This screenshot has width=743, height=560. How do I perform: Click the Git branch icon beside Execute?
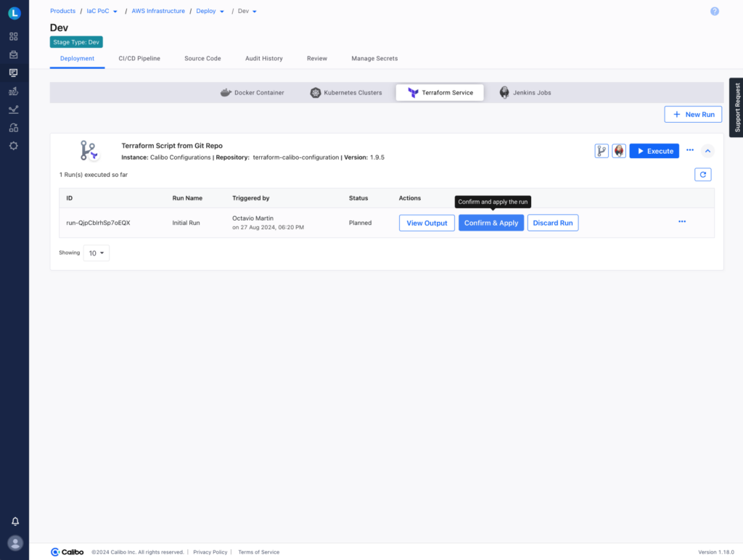(602, 151)
